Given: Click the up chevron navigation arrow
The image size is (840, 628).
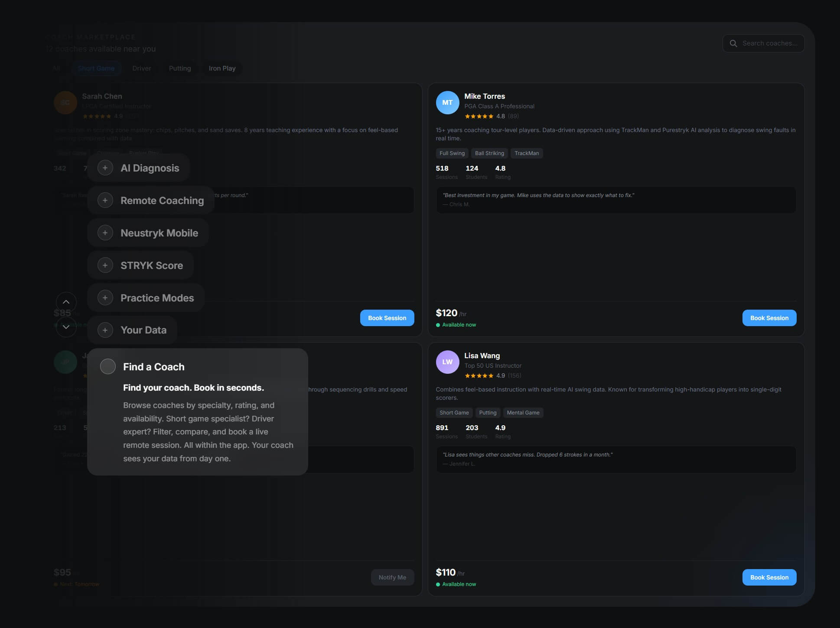Looking at the screenshot, I should tap(66, 302).
